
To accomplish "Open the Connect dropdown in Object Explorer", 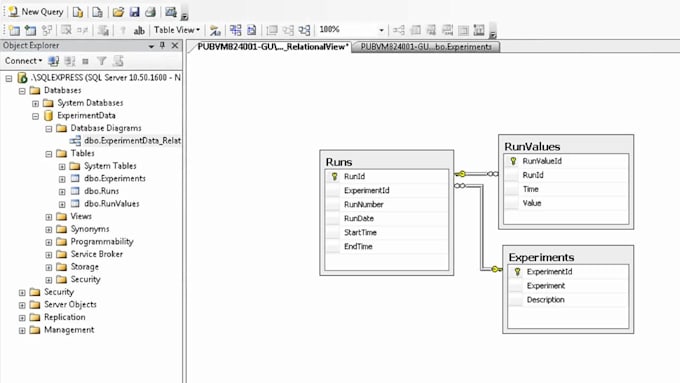I will [x=23, y=61].
